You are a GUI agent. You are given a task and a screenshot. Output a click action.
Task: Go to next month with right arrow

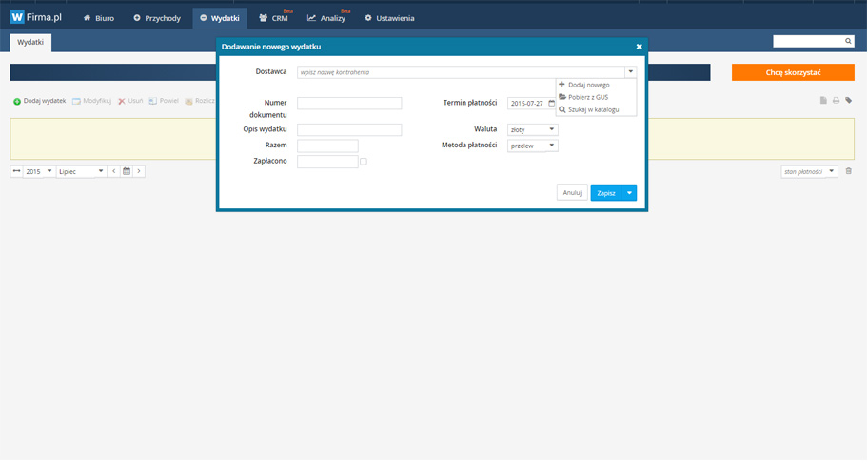(139, 171)
